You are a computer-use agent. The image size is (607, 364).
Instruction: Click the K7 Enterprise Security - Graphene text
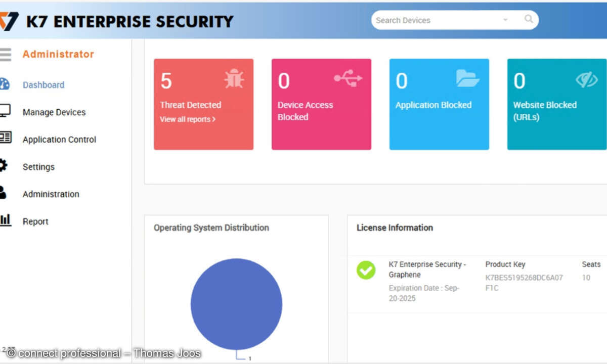pyautogui.click(x=427, y=269)
